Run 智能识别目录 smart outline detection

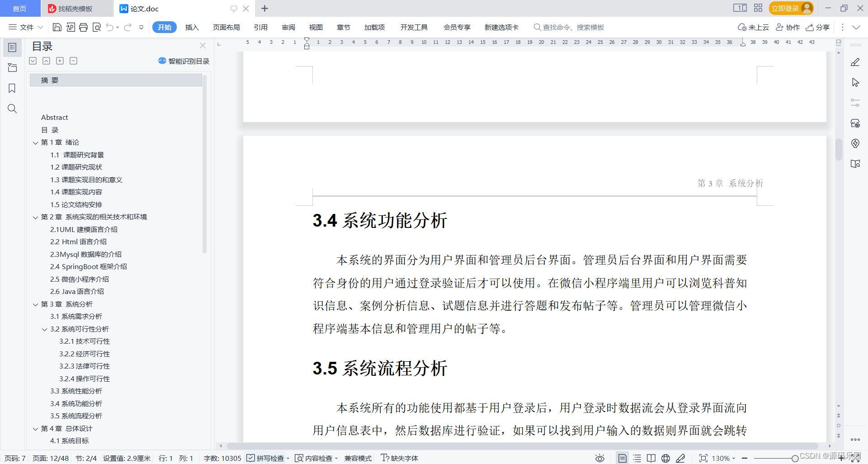[x=183, y=61]
